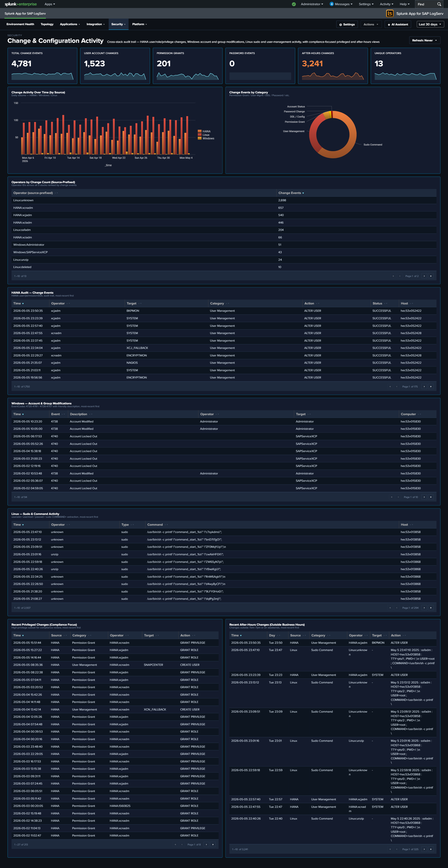The image size is (448, 868).
Task: Go to next page in Recent Privileged Changes table
Action: click(206, 844)
